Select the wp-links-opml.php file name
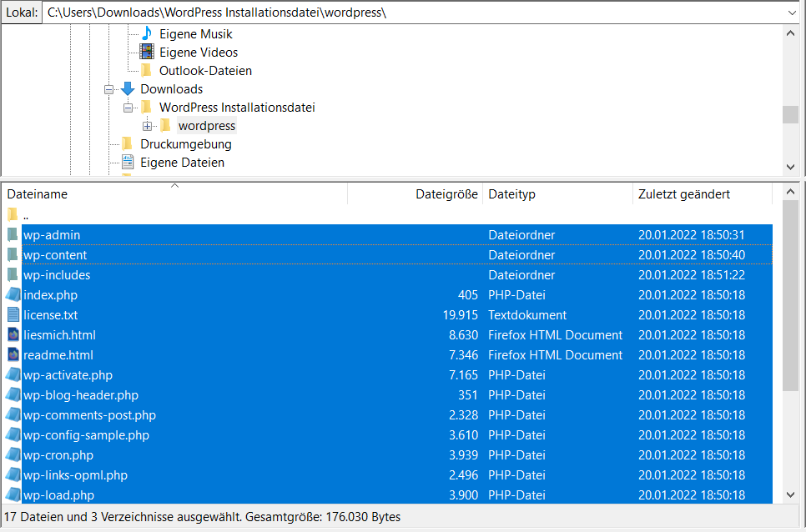This screenshot has height=532, width=806. point(76,475)
